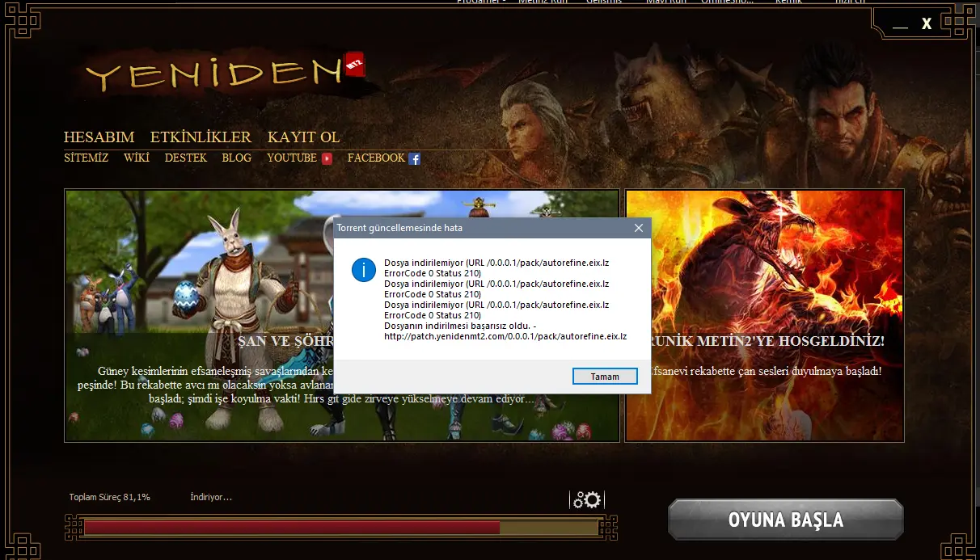Open the HESABIM menu
This screenshot has width=980, height=560.
click(99, 137)
